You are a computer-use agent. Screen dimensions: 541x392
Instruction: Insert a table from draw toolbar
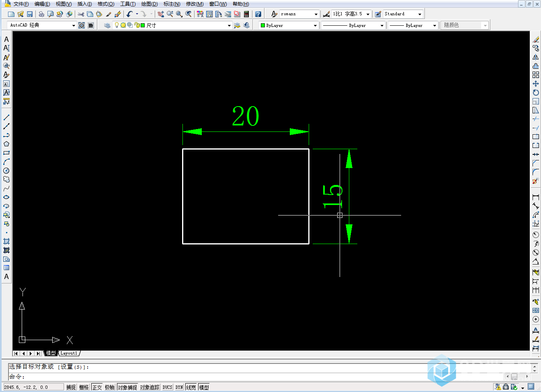tap(6, 268)
